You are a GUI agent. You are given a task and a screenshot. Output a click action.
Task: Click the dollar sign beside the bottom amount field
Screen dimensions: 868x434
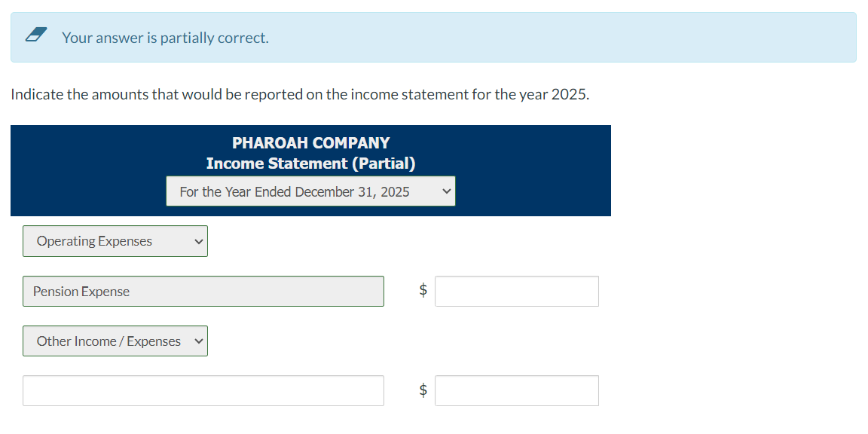tap(422, 390)
